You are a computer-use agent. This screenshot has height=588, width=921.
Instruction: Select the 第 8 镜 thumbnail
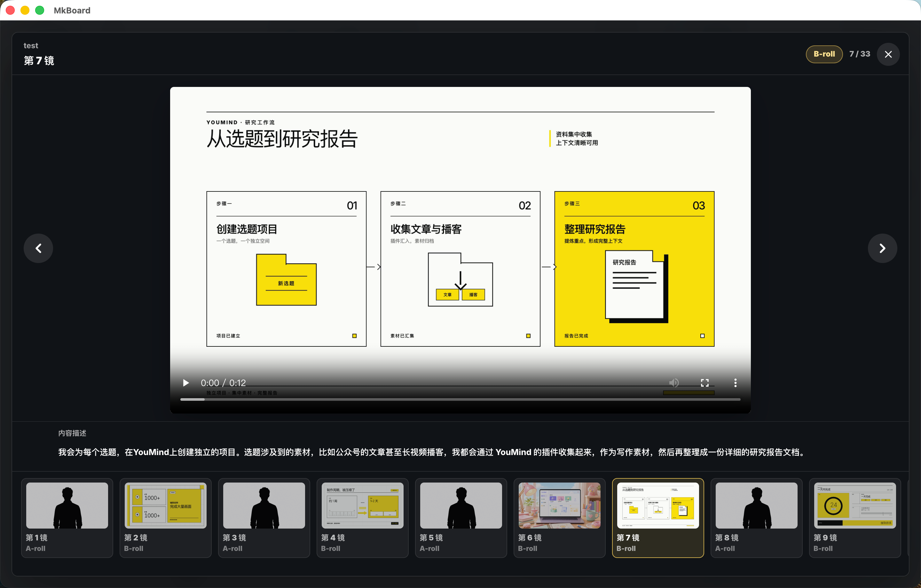click(x=756, y=518)
